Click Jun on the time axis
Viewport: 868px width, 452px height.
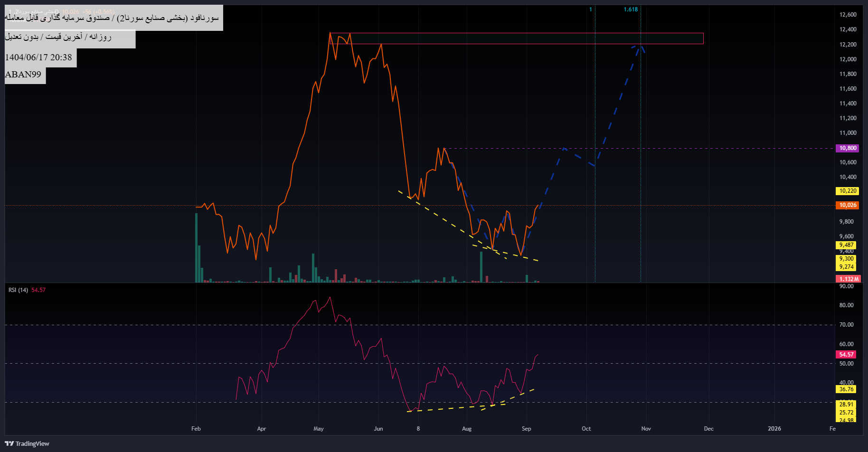click(x=378, y=429)
